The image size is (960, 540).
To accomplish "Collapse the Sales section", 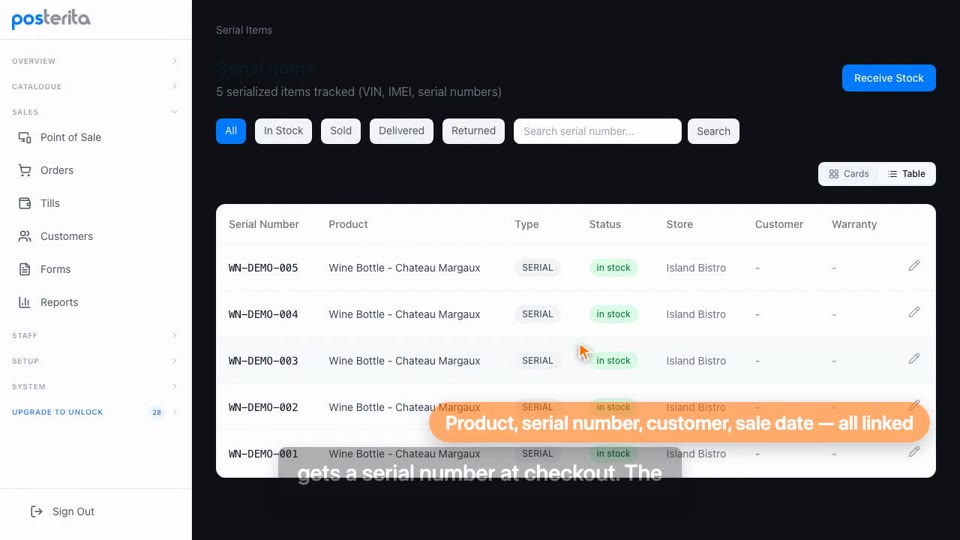I will tap(95, 112).
